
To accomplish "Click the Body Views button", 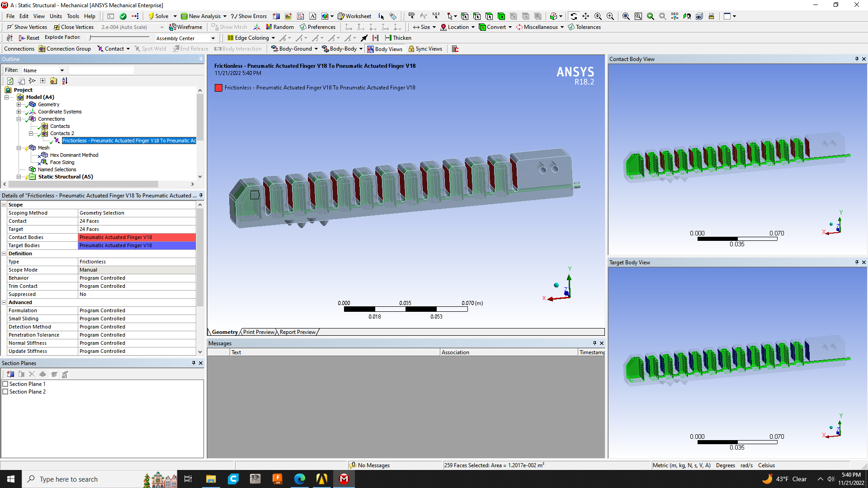I will pyautogui.click(x=384, y=49).
